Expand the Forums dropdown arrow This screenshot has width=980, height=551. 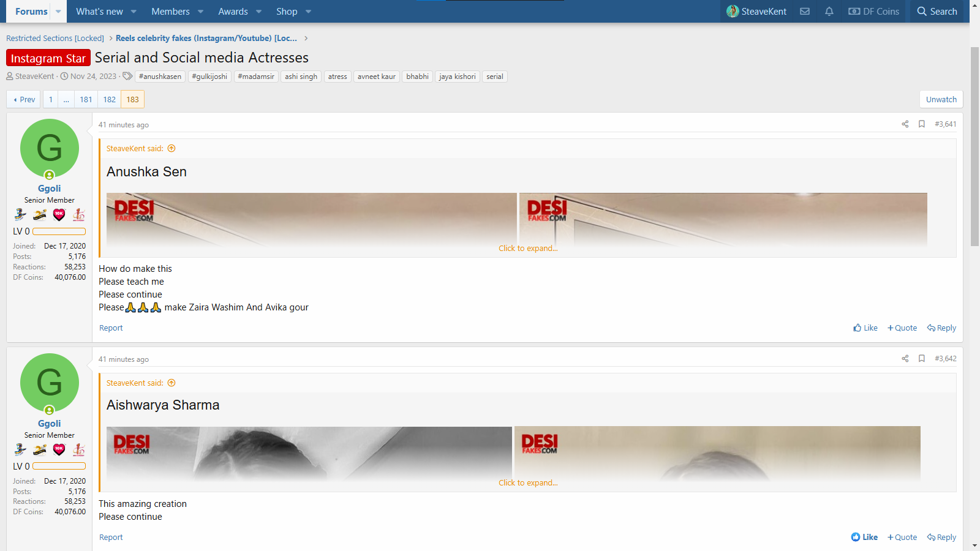58,12
